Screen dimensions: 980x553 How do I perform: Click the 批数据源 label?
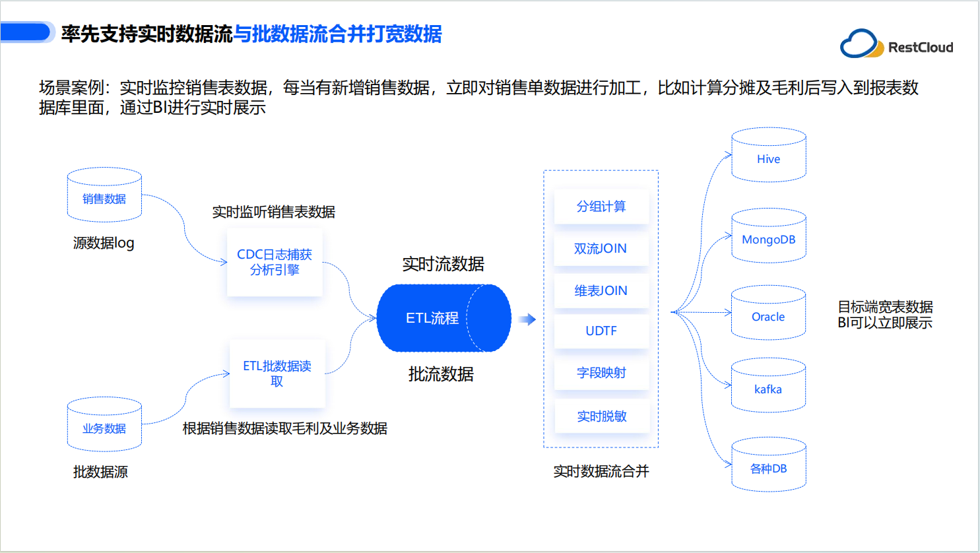[x=100, y=472]
